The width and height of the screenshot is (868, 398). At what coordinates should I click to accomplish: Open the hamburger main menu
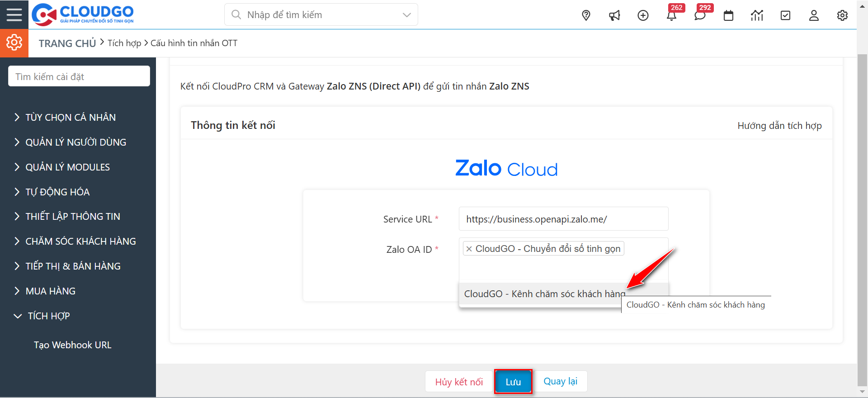click(14, 14)
